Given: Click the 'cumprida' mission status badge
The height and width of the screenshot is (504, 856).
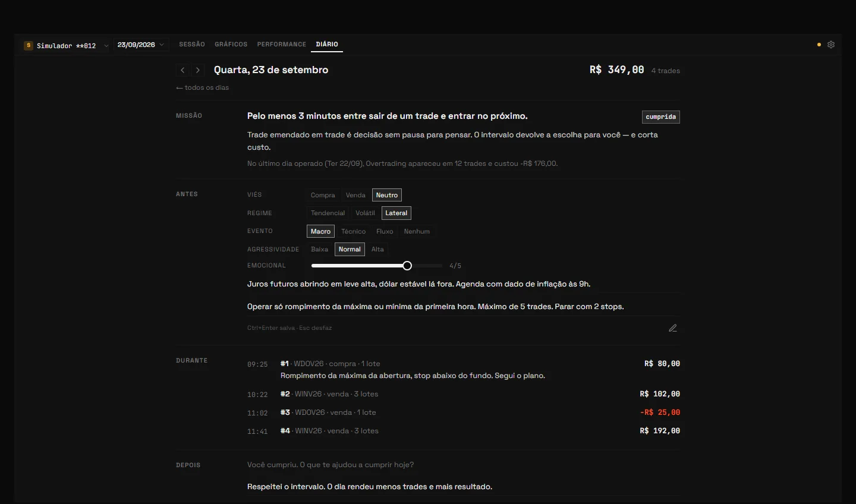Looking at the screenshot, I should pyautogui.click(x=661, y=117).
